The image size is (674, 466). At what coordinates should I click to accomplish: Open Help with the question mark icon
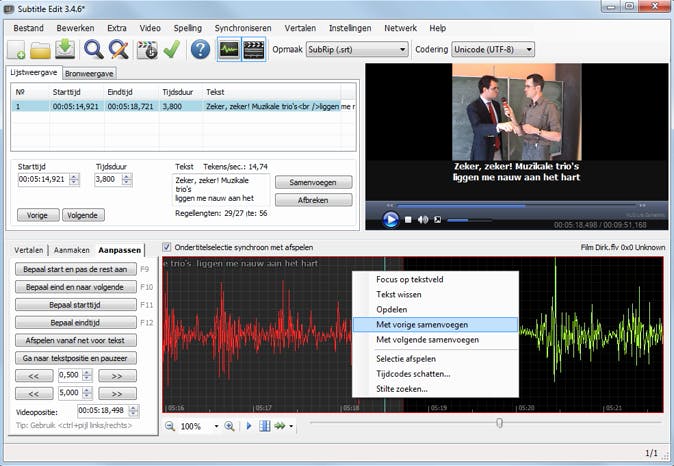pos(201,49)
